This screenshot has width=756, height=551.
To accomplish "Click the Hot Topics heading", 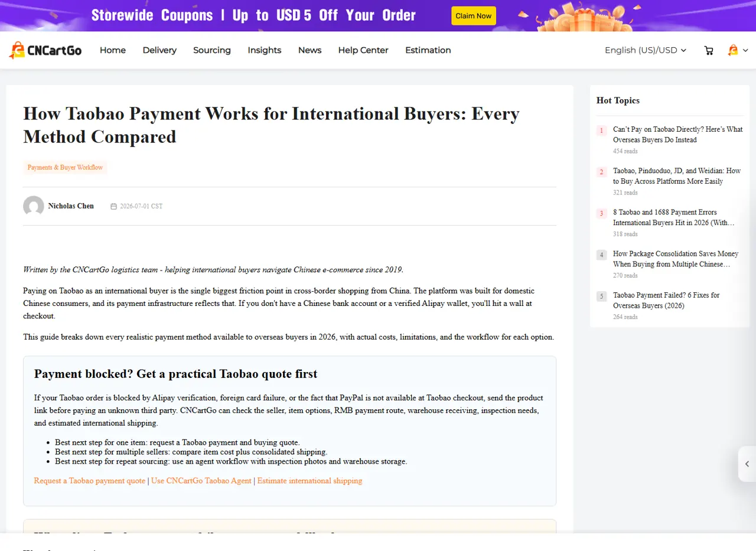I will pyautogui.click(x=618, y=100).
